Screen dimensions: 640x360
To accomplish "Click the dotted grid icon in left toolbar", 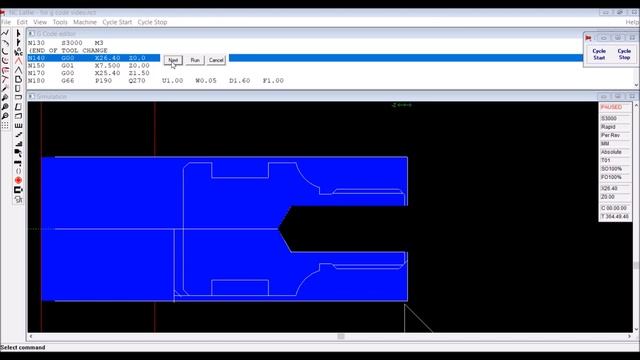I will click(5, 125).
